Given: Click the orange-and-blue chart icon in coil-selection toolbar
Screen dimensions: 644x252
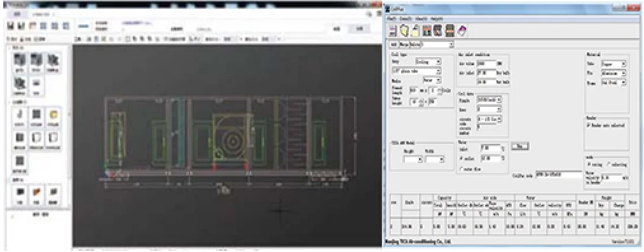Looking at the screenshot, I should click(x=427, y=31).
